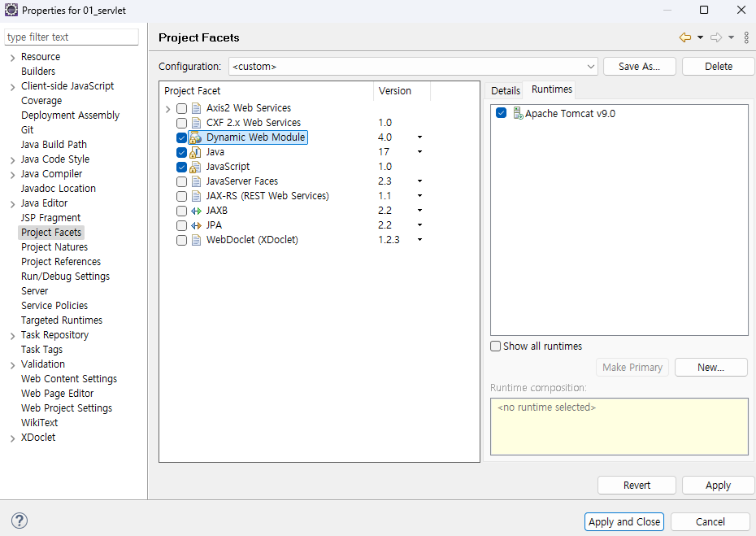Open the WebDoclet version dropdown arrow

click(419, 240)
